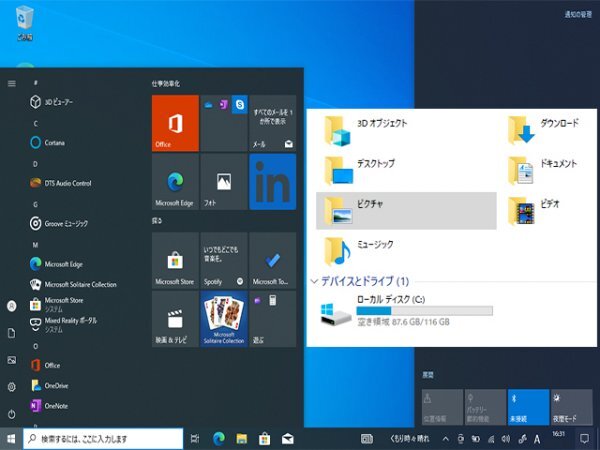Click the 16:31 clock in the taskbar
This screenshot has height=450, width=600.
click(x=559, y=434)
